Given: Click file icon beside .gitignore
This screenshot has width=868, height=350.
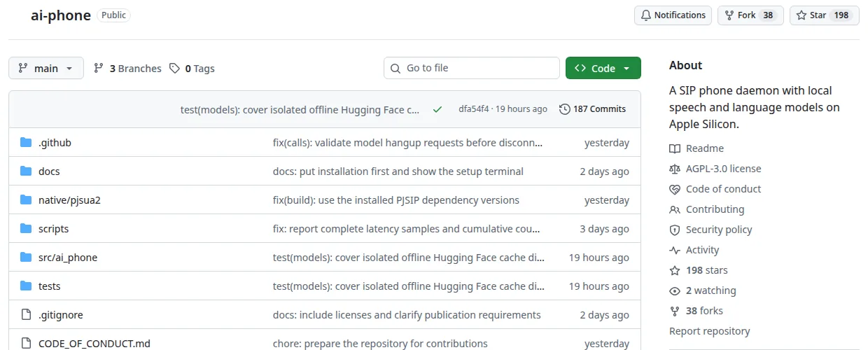Looking at the screenshot, I should click(x=26, y=315).
